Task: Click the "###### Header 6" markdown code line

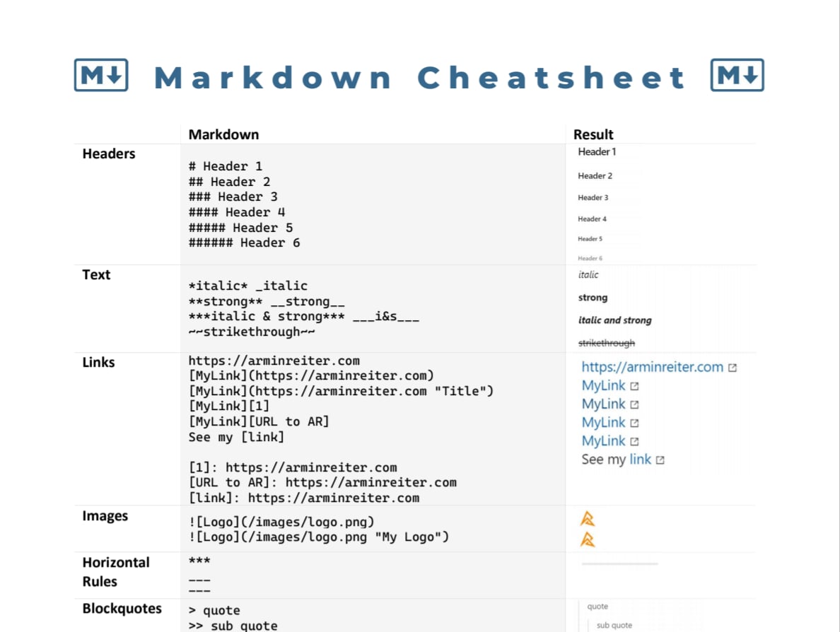Action: pos(244,242)
